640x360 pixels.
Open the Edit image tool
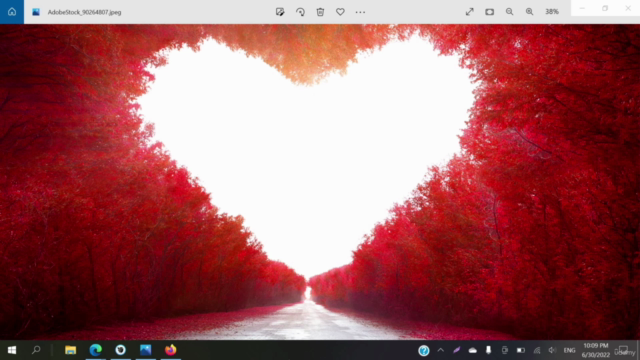point(280,12)
